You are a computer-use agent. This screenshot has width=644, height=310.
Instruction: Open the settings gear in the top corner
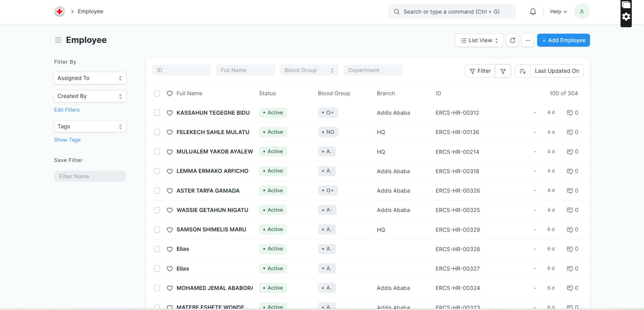[626, 17]
